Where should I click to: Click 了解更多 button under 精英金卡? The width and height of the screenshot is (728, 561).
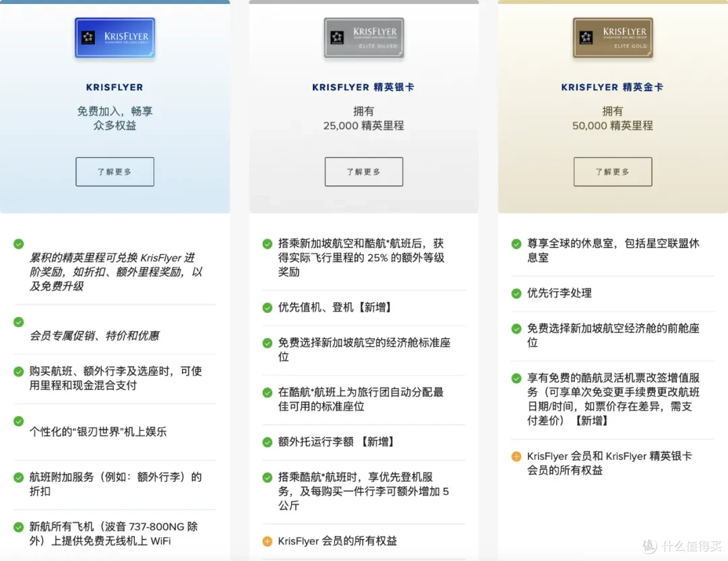tap(612, 172)
